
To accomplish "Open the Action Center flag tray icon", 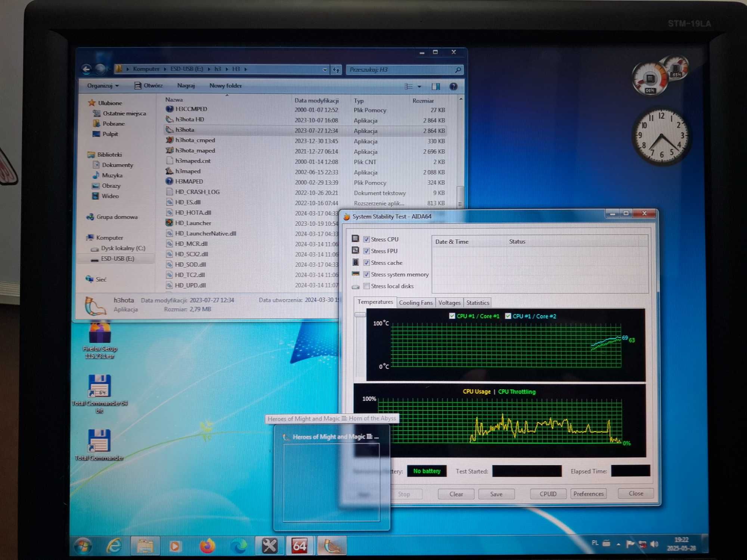I will click(x=630, y=544).
